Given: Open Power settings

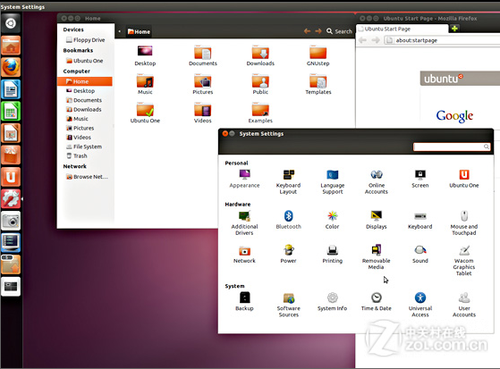Looking at the screenshot, I should click(288, 254).
